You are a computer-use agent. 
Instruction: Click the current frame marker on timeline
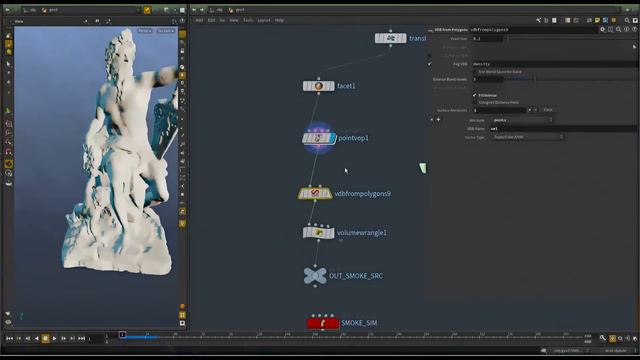pyautogui.click(x=122, y=335)
